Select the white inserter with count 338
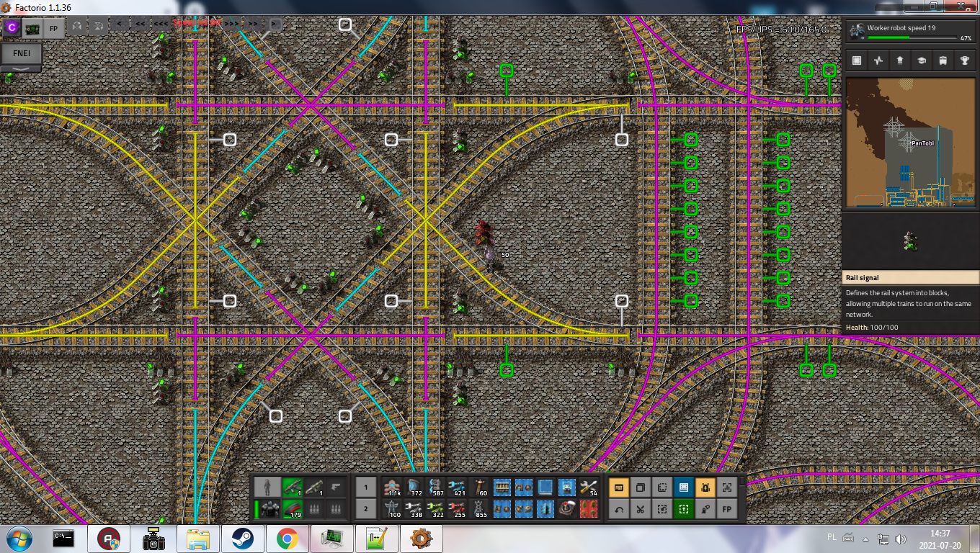The width and height of the screenshot is (980, 553). point(415,509)
